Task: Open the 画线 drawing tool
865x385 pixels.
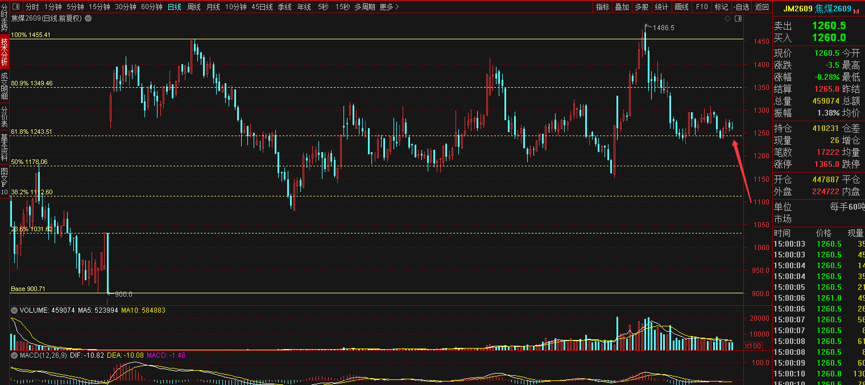Action: pyautogui.click(x=682, y=7)
